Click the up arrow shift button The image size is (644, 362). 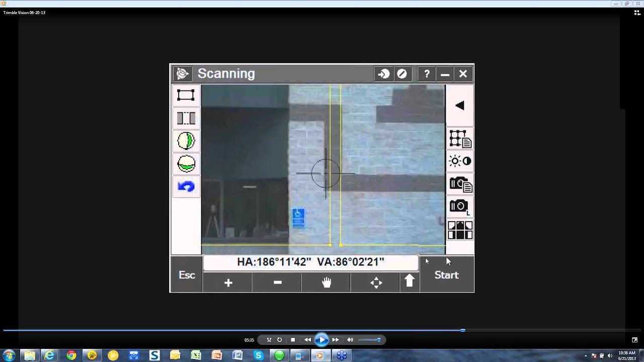pyautogui.click(x=410, y=281)
